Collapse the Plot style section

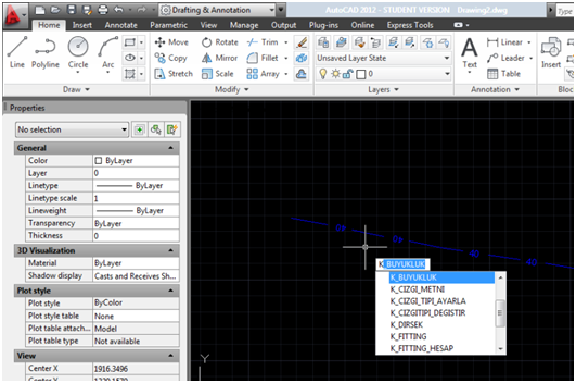point(171,290)
